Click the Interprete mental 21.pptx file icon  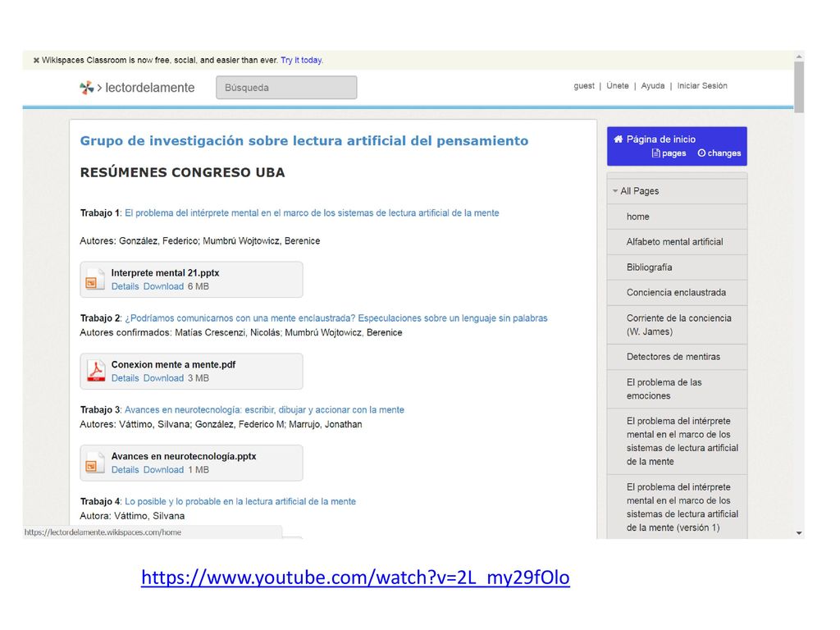point(95,279)
